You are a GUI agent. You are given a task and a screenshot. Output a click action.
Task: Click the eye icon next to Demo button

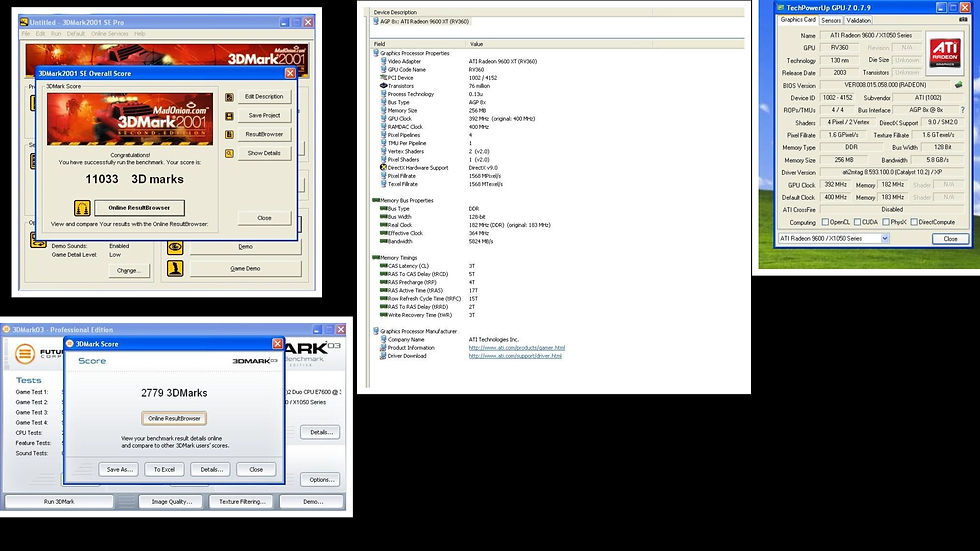(x=175, y=247)
